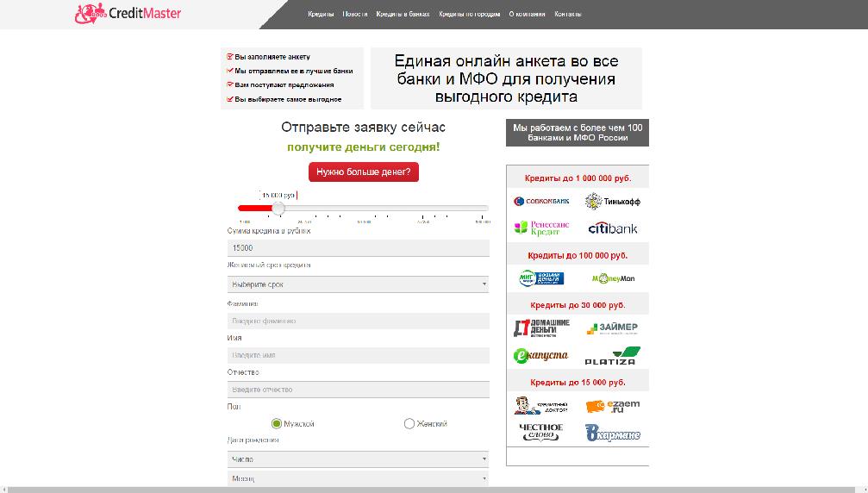This screenshot has width=868, height=493.
Task: Open the Кредиты menu item
Action: [321, 15]
